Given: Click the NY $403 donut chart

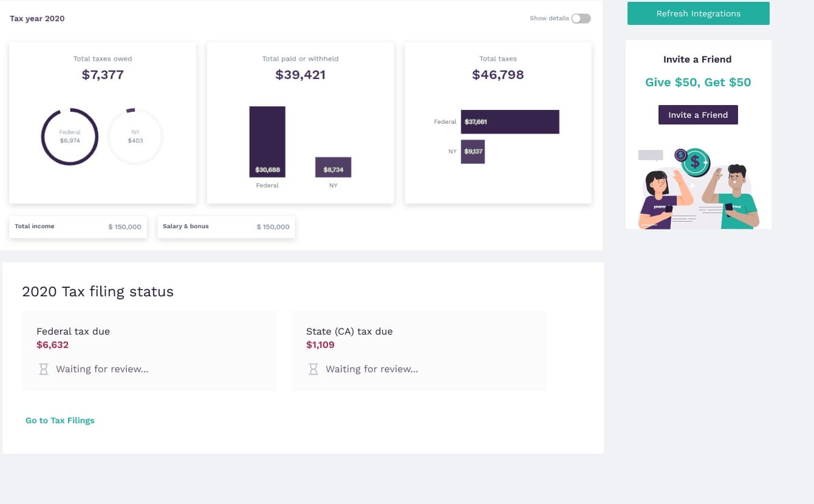Looking at the screenshot, I should [x=135, y=136].
